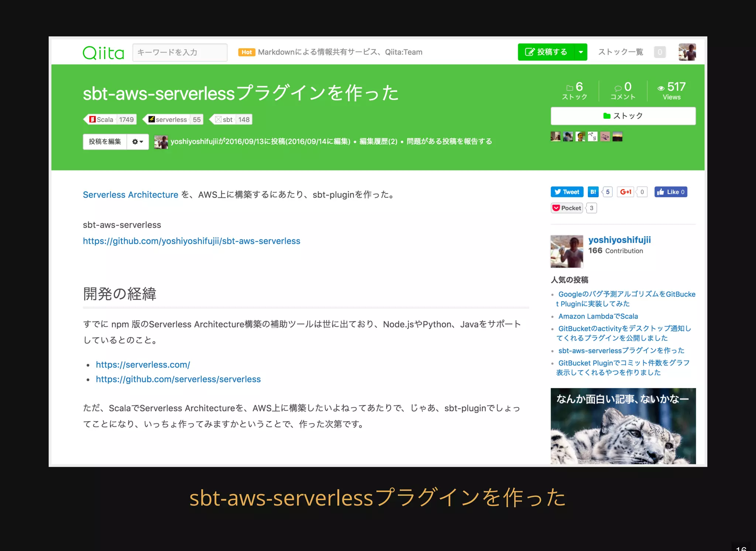Select the sbt tag

click(x=231, y=119)
